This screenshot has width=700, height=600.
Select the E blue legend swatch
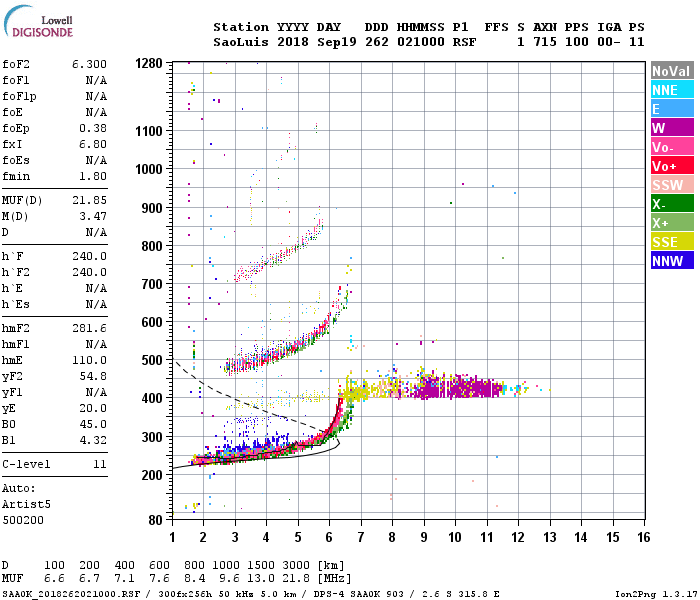pos(672,109)
